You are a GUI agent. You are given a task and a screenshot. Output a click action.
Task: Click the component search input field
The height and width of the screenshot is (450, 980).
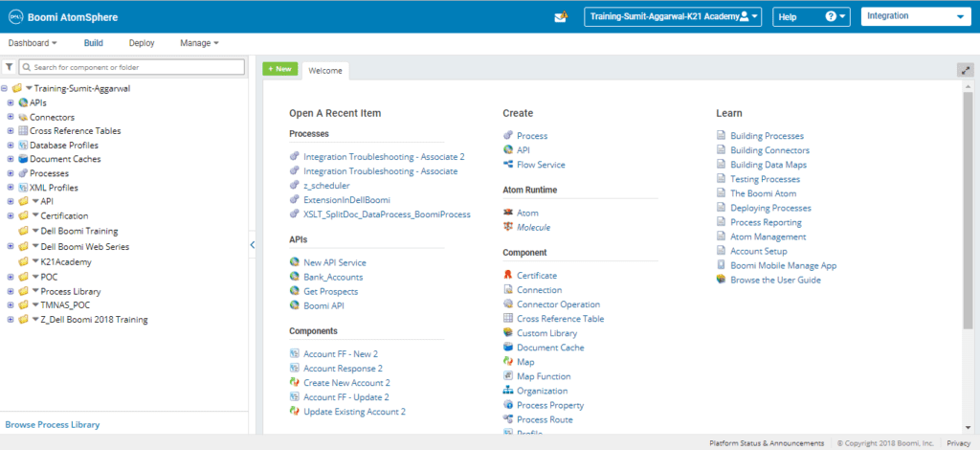132,67
